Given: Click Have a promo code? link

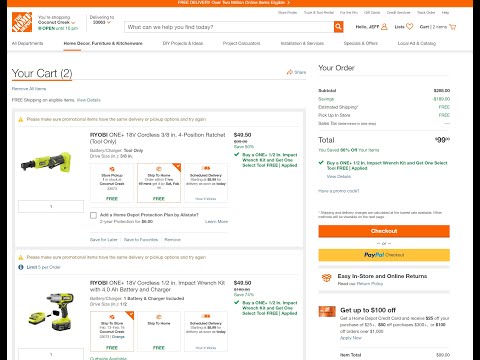Looking at the screenshot, I should [x=339, y=191].
